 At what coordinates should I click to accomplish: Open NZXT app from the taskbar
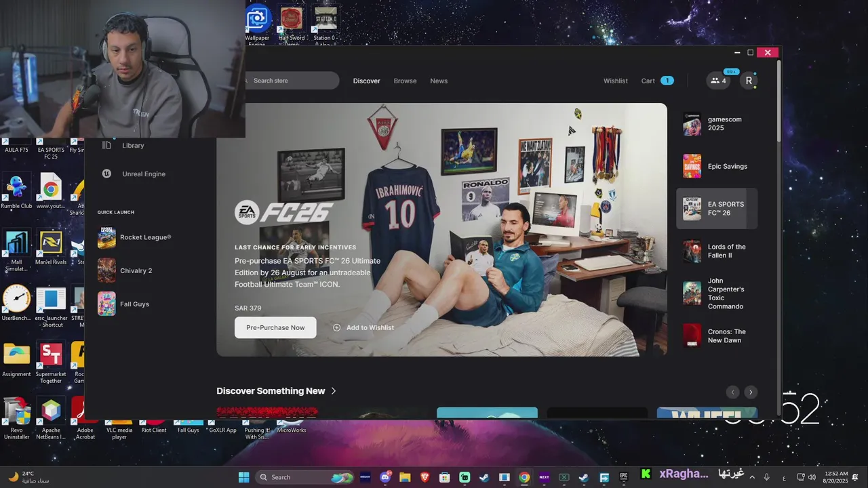pos(544,477)
